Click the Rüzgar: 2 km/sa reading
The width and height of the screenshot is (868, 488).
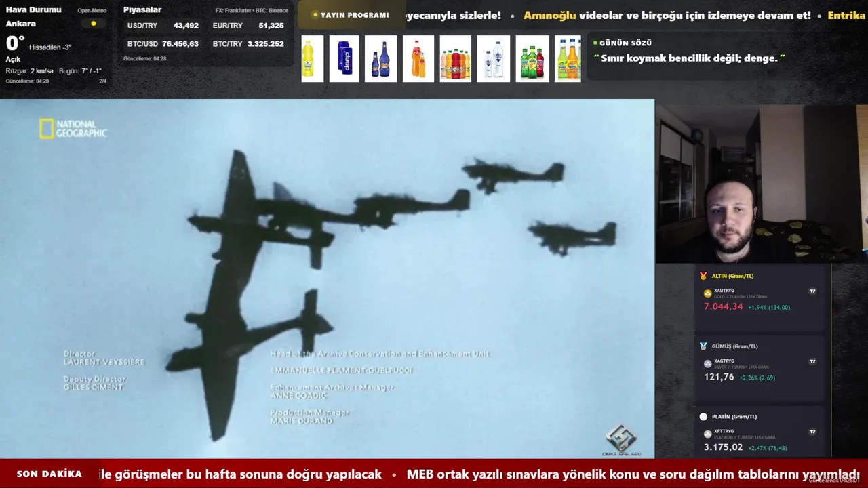(x=30, y=71)
